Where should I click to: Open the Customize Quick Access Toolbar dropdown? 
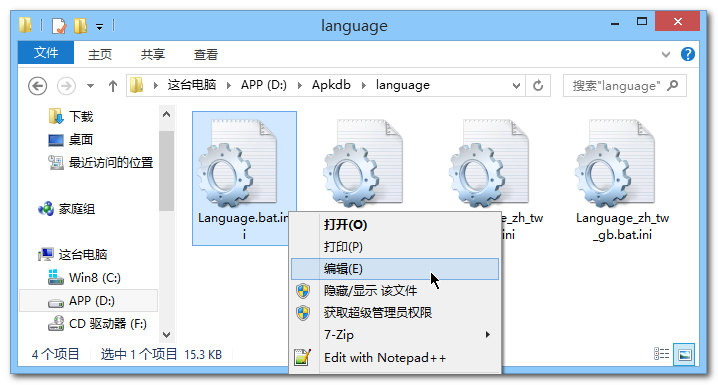click(99, 27)
